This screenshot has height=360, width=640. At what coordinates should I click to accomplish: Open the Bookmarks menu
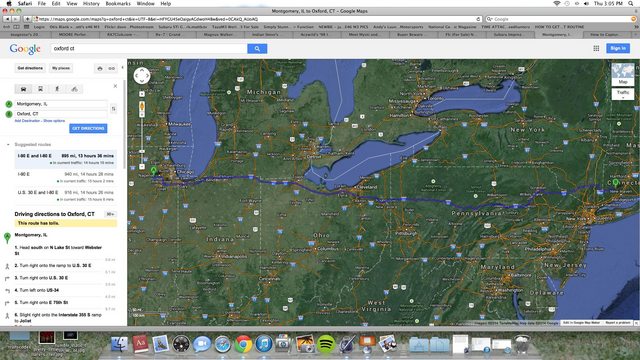(118, 3)
